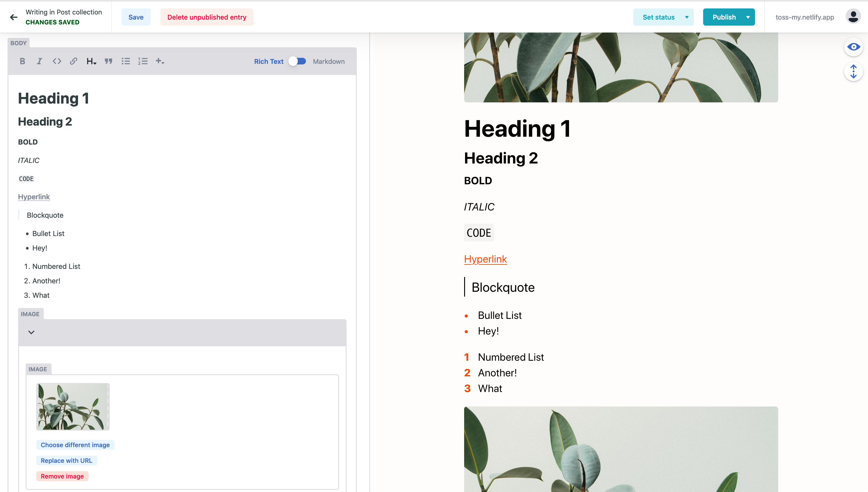Collapse the IMAGE widget with its chevron

tap(31, 332)
